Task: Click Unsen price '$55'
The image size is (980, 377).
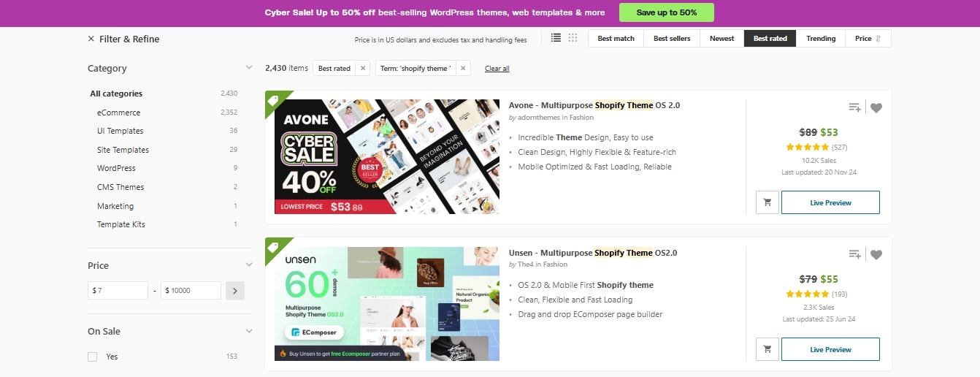Action: coord(830,279)
